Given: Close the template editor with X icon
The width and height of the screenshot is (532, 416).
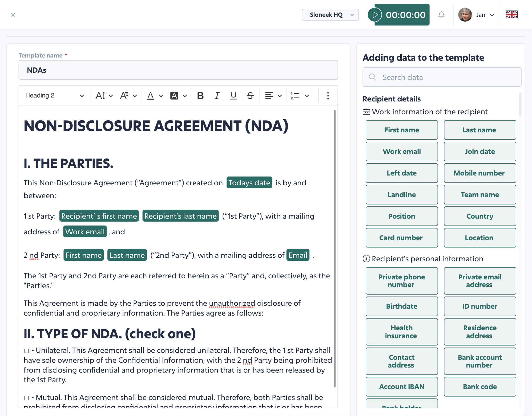Looking at the screenshot, I should [x=13, y=15].
